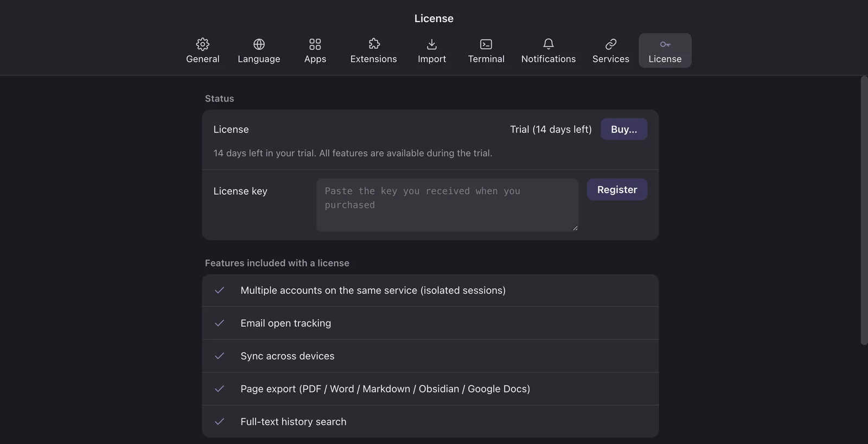This screenshot has height=444, width=868.
Task: Select the Services link icon
Action: click(611, 44)
